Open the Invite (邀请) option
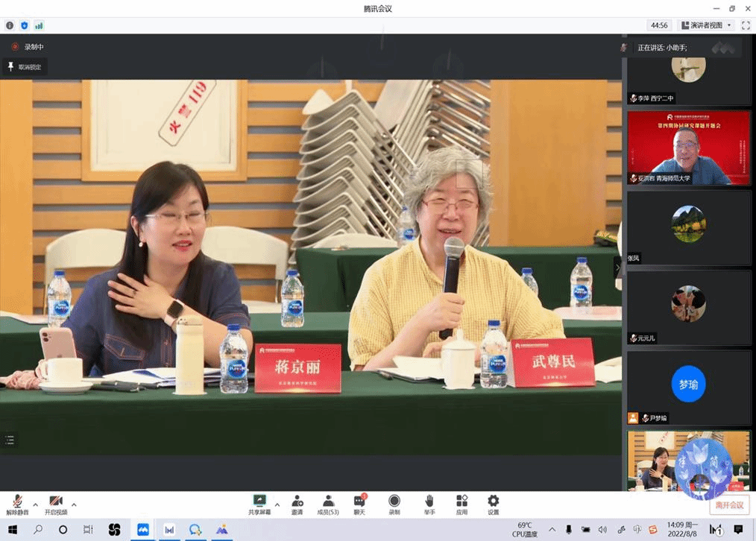This screenshot has height=541, width=756. point(297,504)
